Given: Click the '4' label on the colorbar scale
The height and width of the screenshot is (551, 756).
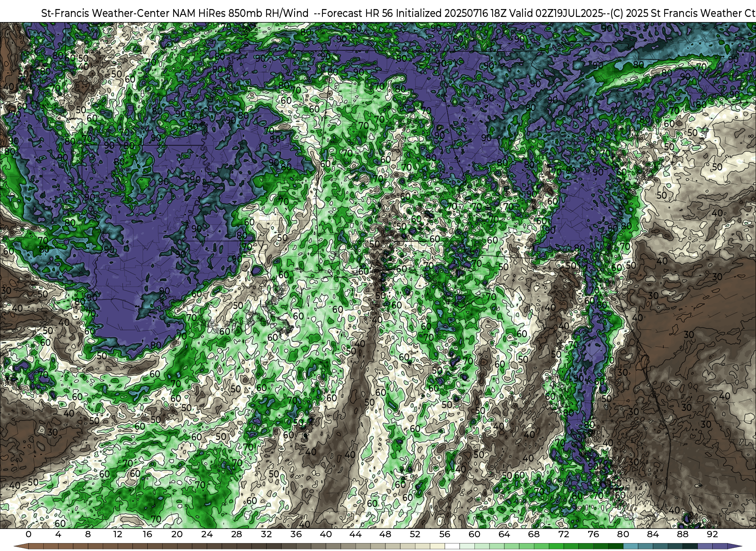Looking at the screenshot, I should [58, 534].
